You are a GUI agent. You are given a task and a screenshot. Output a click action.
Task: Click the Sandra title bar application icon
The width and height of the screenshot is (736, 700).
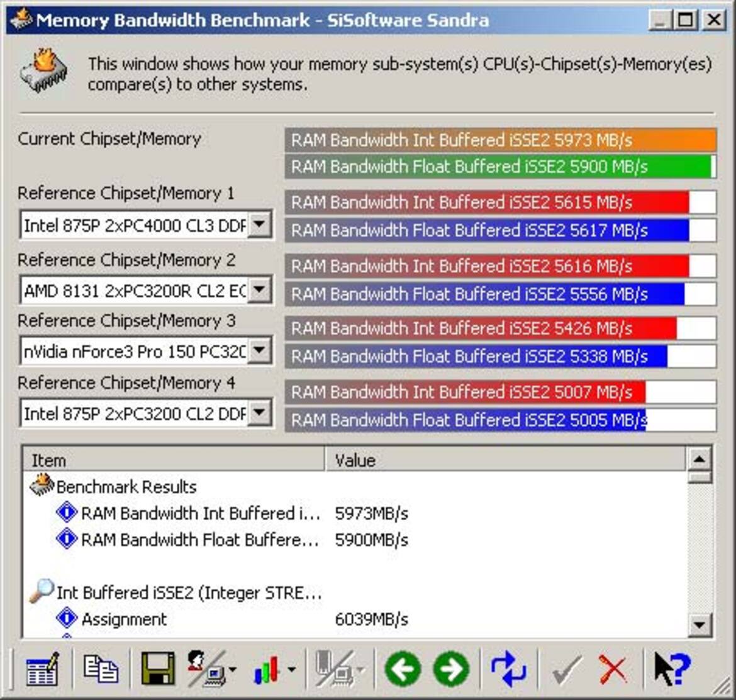pos(21,19)
